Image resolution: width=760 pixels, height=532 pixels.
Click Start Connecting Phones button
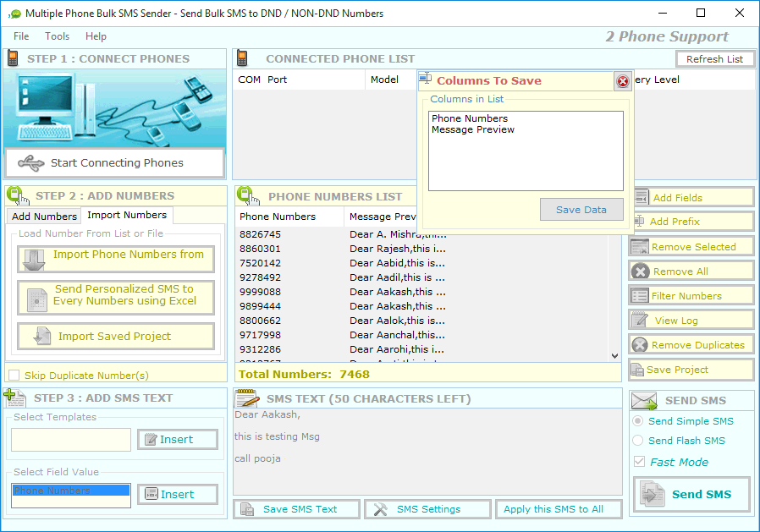pyautogui.click(x=115, y=162)
